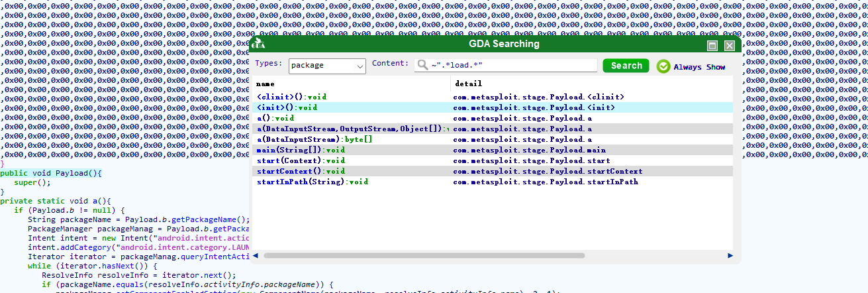Click the horizontal scrollbar thumb in results
This screenshot has width=868, height=293.
coord(424,255)
